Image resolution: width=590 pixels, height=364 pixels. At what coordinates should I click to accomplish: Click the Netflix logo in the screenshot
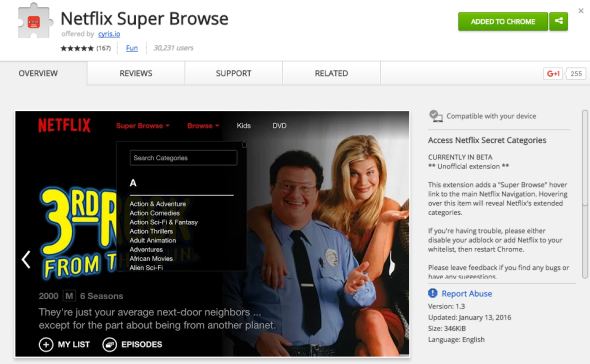[x=64, y=125]
